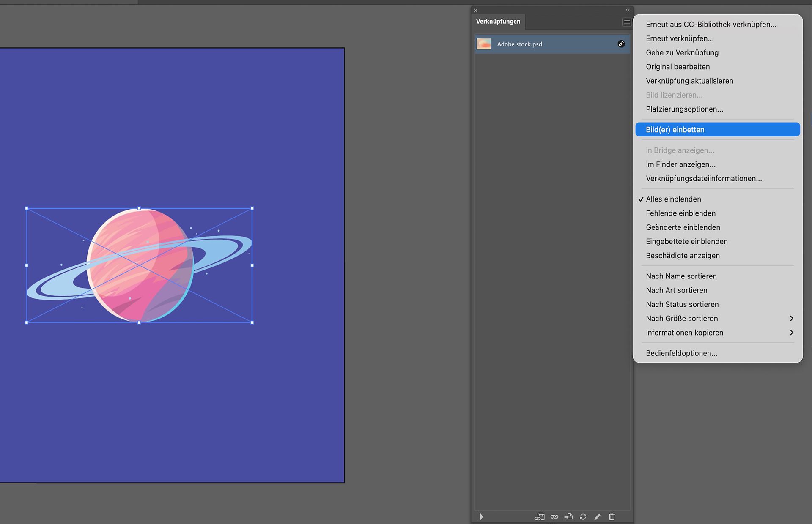Click the trash icon in Verknüpfungen panel

(x=612, y=516)
